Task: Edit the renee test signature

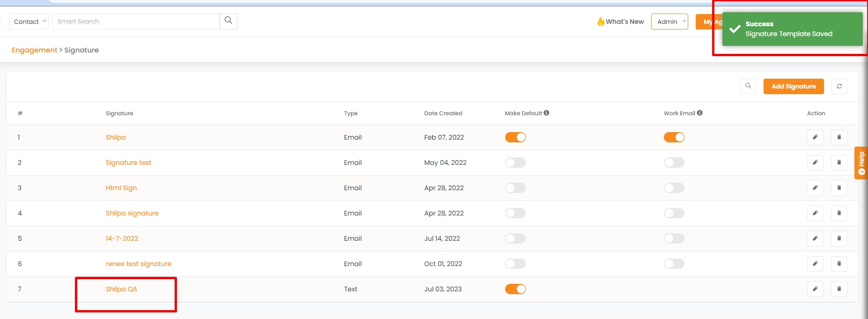Action: point(815,264)
